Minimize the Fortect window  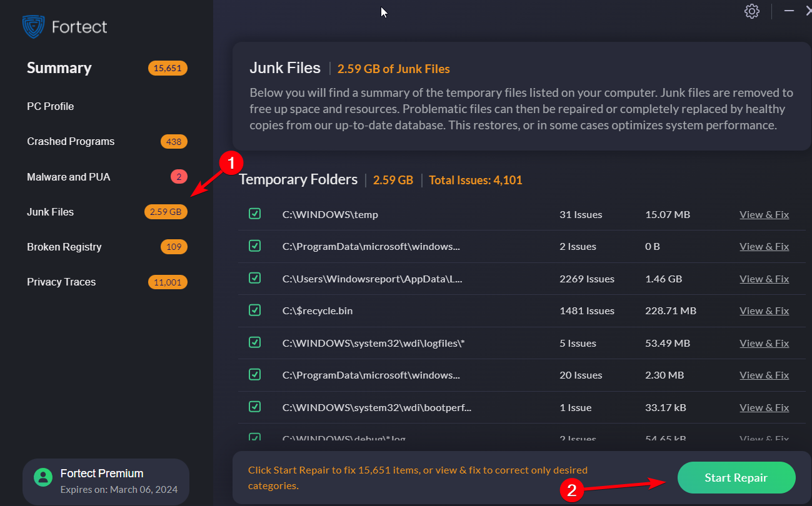(x=789, y=11)
